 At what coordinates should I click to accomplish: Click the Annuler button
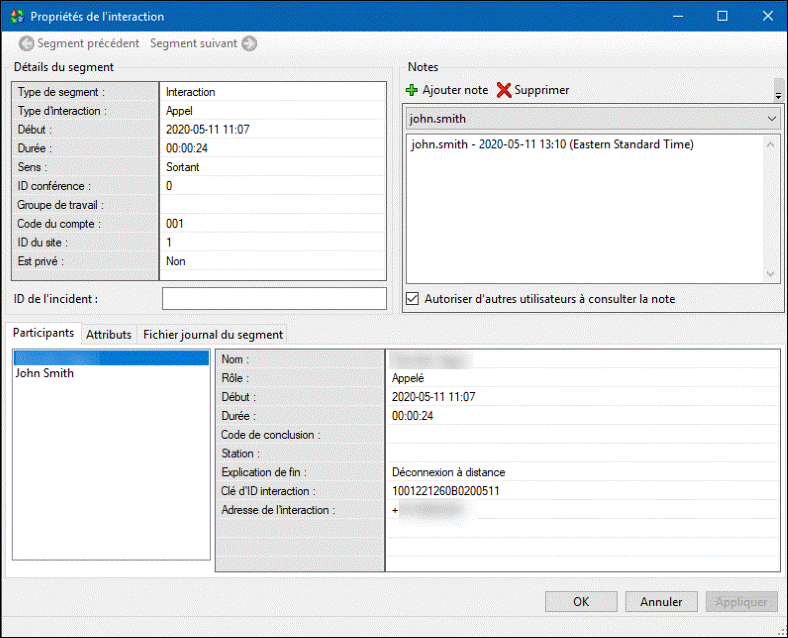pos(661,602)
